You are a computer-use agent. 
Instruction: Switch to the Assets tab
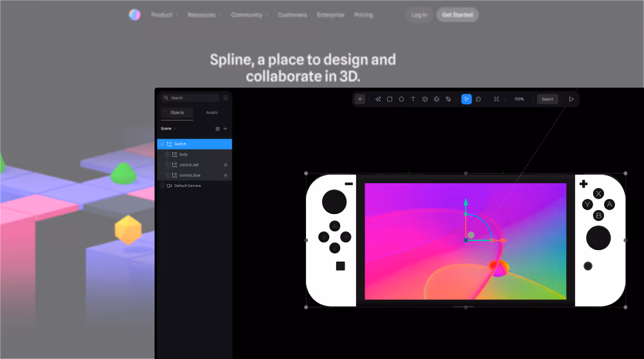(212, 113)
